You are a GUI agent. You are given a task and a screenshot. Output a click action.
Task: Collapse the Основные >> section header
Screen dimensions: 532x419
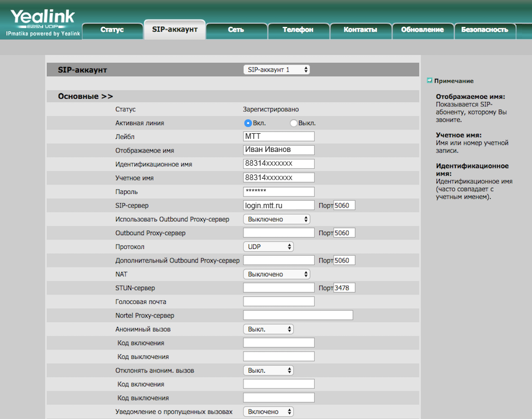pyautogui.click(x=86, y=96)
